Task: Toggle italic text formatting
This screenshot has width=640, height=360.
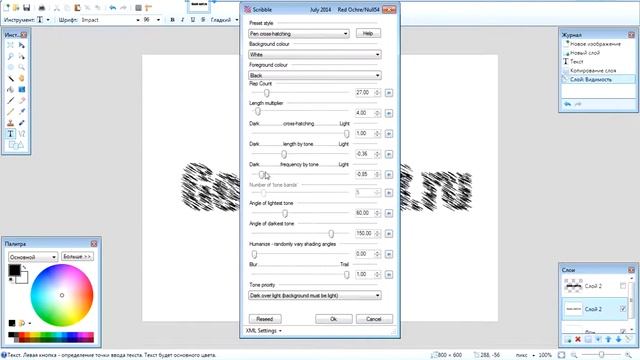Action: tap(182, 20)
